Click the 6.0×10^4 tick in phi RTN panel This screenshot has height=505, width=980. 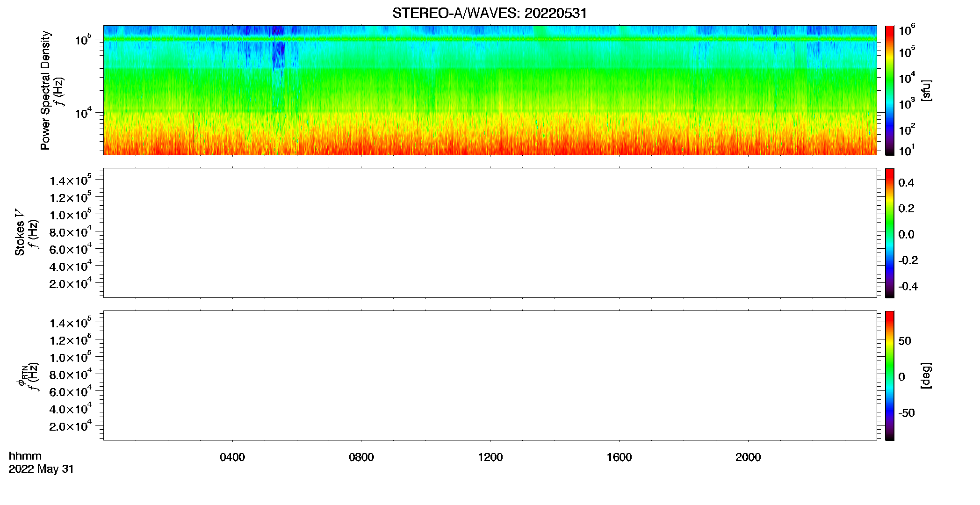click(x=71, y=391)
